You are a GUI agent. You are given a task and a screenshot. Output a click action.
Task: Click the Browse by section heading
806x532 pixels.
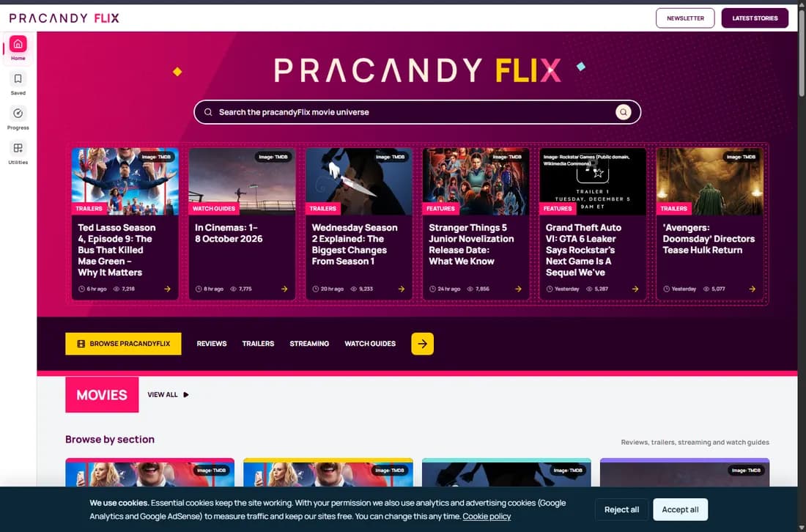click(109, 440)
